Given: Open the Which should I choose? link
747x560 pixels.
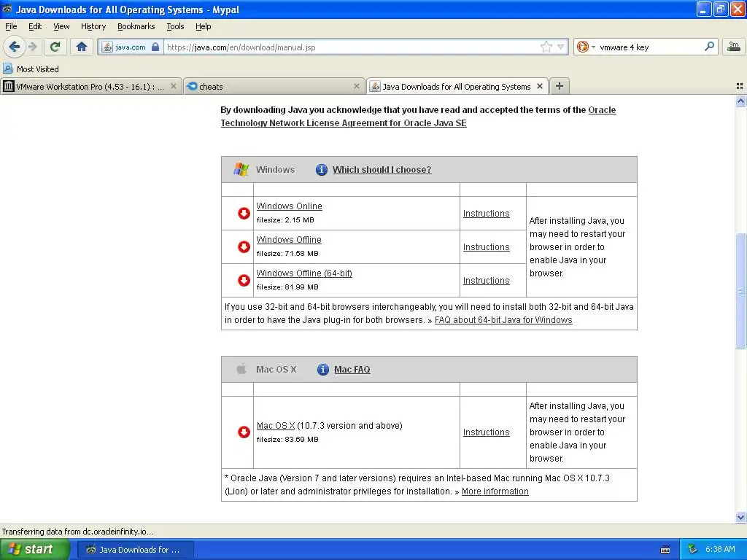Looking at the screenshot, I should [x=382, y=169].
